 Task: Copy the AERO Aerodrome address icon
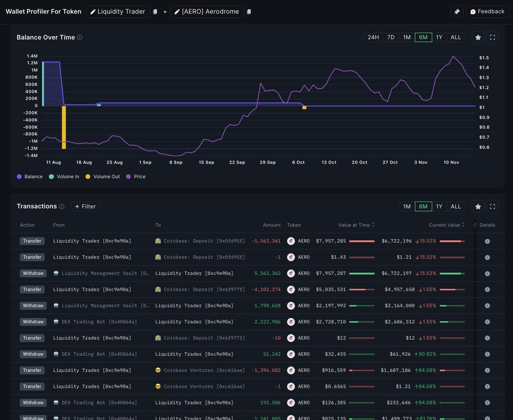pos(249,12)
